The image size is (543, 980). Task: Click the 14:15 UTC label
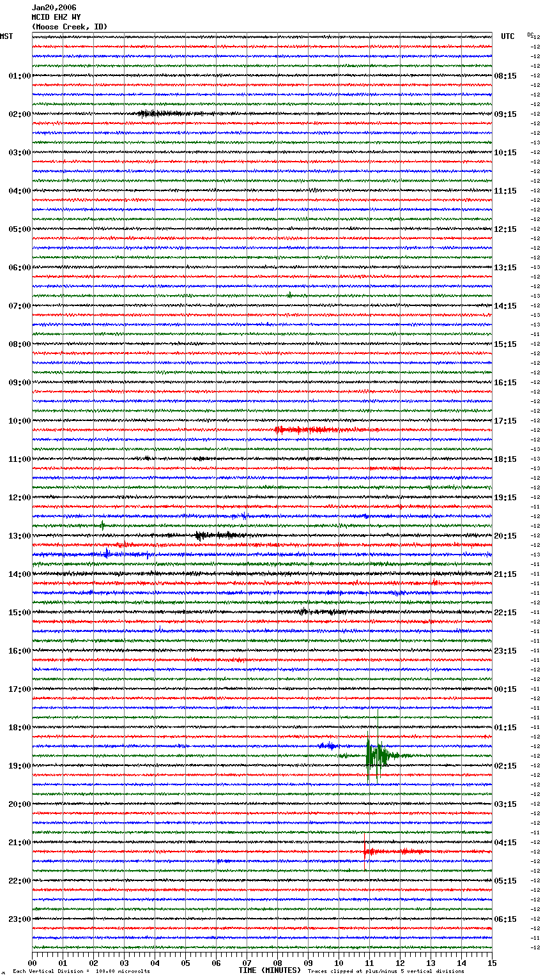[505, 306]
